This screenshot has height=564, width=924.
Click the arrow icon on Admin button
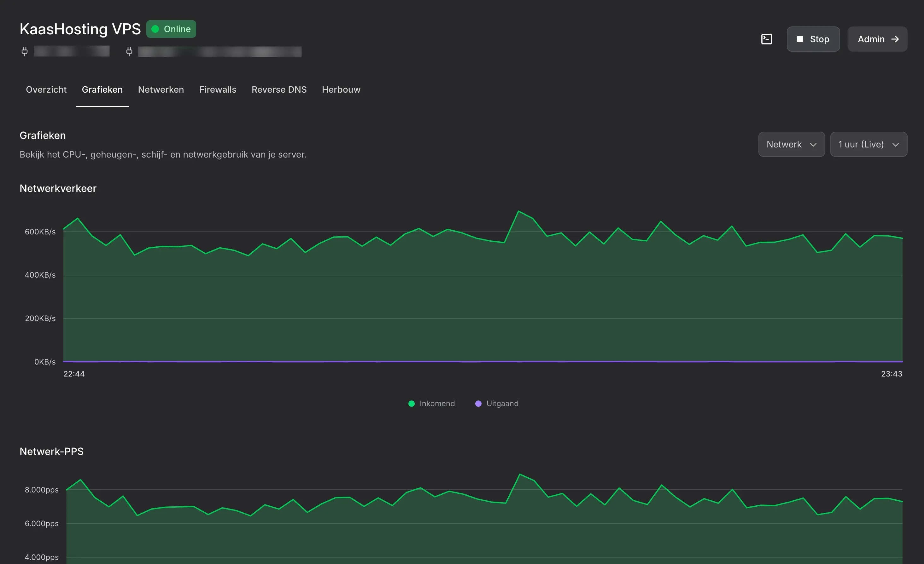click(895, 39)
